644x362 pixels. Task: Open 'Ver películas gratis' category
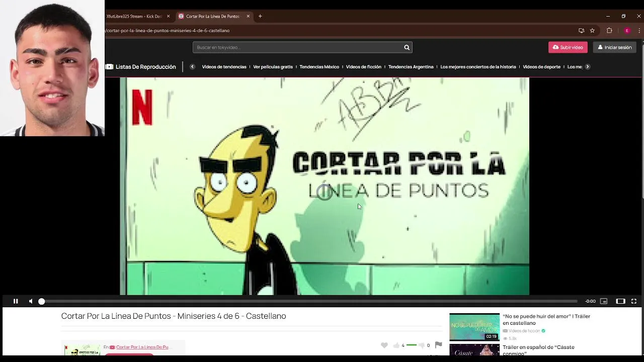(273, 67)
